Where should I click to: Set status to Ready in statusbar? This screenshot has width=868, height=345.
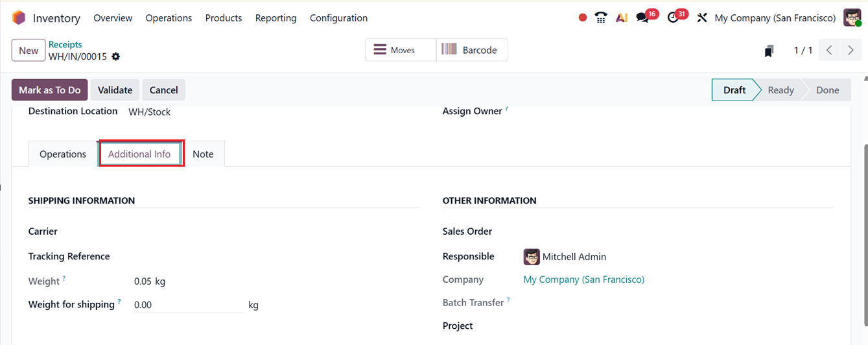[x=780, y=90]
